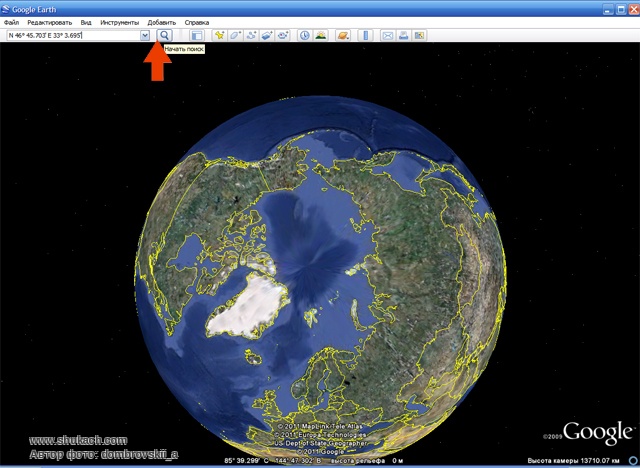This screenshot has width=640, height=468.
Task: Open the Редактировать menu
Action: [50, 22]
